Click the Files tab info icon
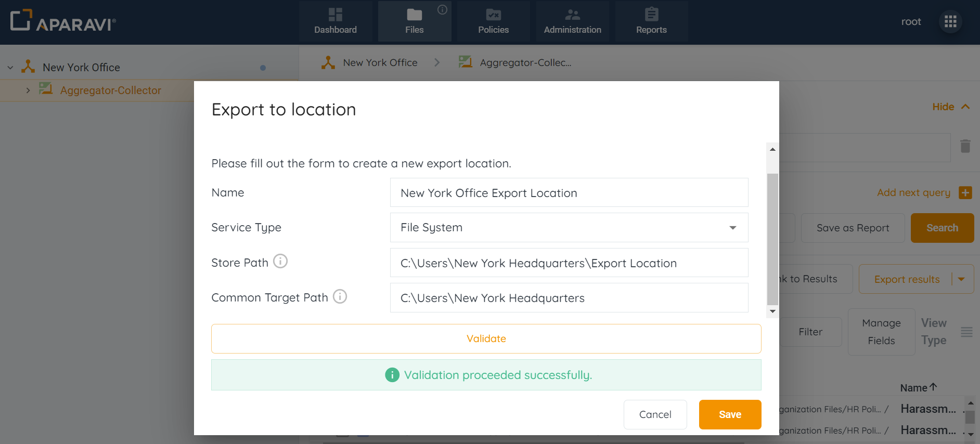 tap(442, 9)
